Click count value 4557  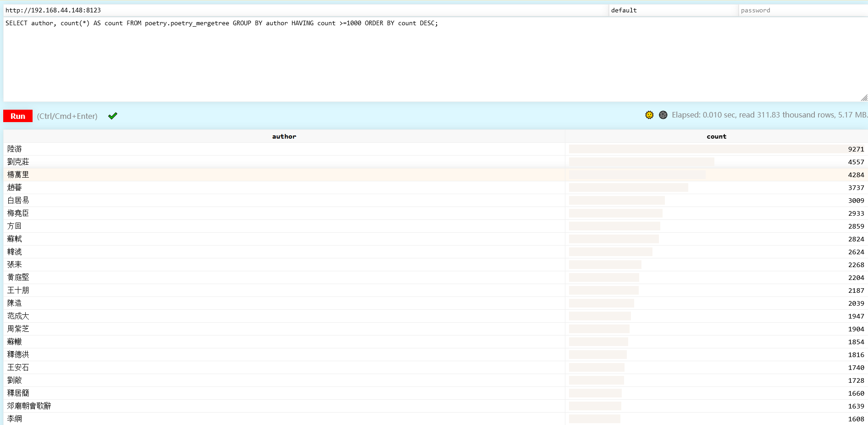pos(856,162)
